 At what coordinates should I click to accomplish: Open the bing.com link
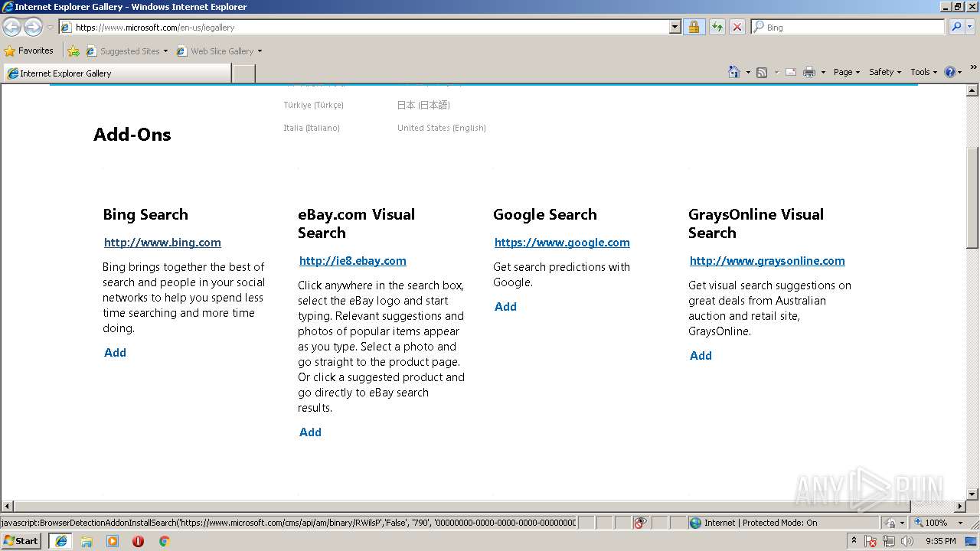[162, 243]
